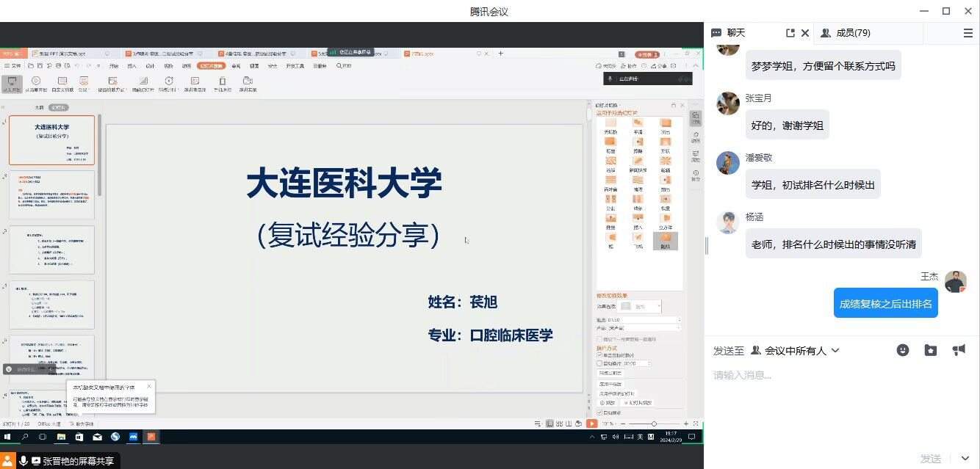Image resolution: width=980 pixels, height=469 pixels.
Task: Click the zoom-in plus button in status bar
Action: [686, 423]
